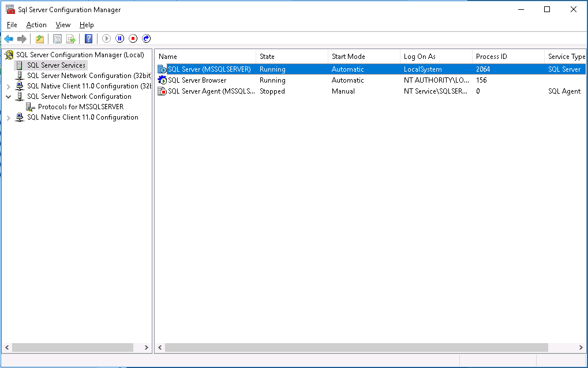Click the Process ID column header
Image resolution: width=588 pixels, height=368 pixels.
pos(508,57)
